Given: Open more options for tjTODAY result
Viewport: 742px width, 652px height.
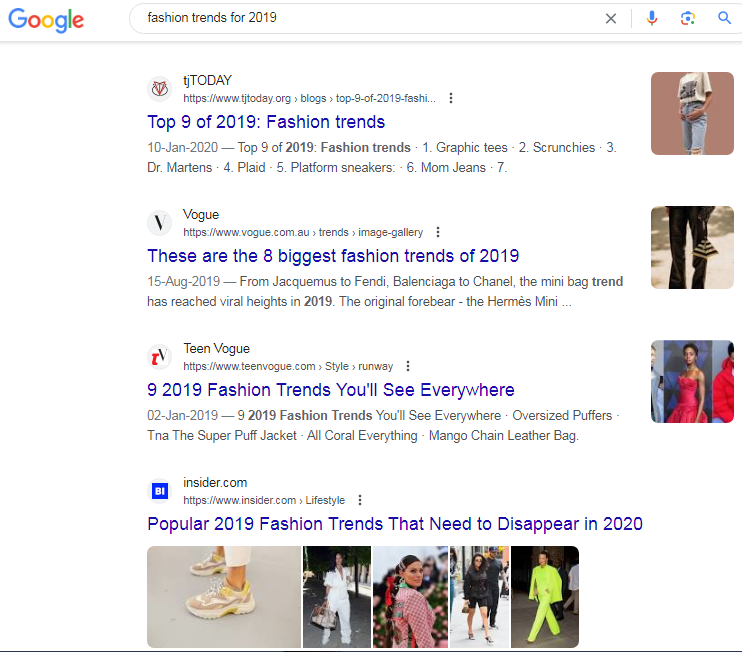Looking at the screenshot, I should (x=451, y=98).
